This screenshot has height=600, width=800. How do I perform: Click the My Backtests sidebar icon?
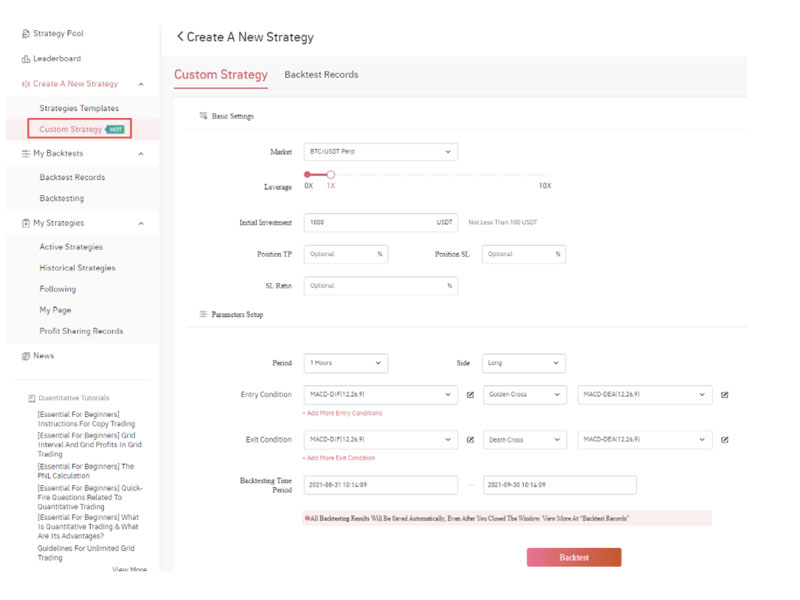pos(26,154)
